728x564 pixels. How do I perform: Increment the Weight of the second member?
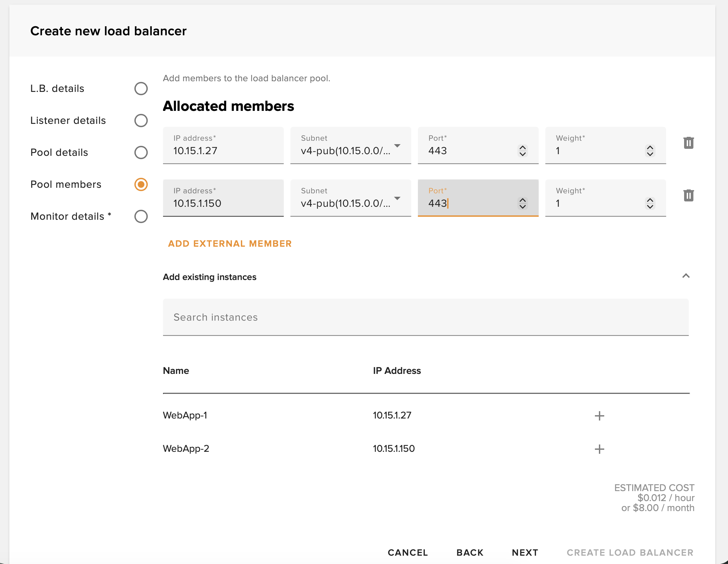pos(650,201)
